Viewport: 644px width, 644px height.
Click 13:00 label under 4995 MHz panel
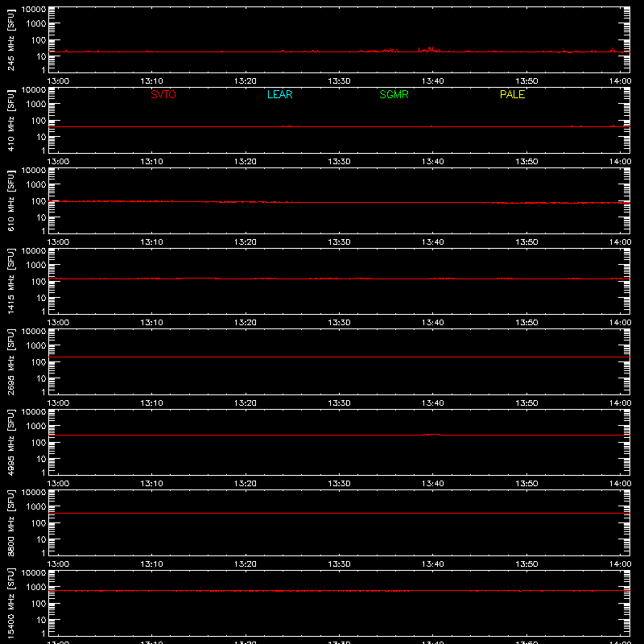tap(58, 484)
